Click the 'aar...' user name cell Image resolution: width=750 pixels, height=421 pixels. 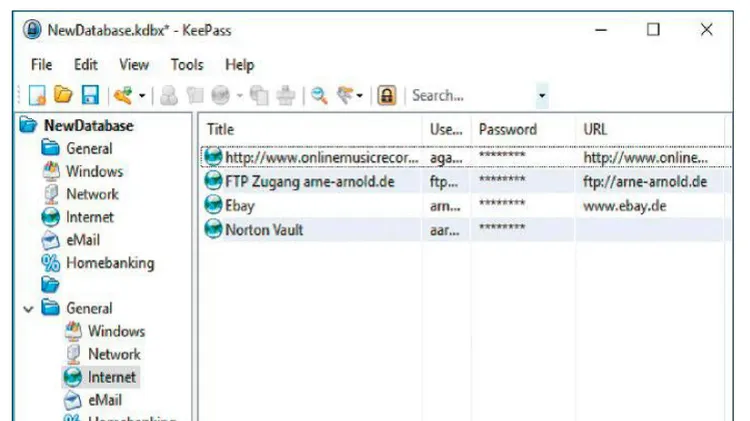pyautogui.click(x=444, y=230)
